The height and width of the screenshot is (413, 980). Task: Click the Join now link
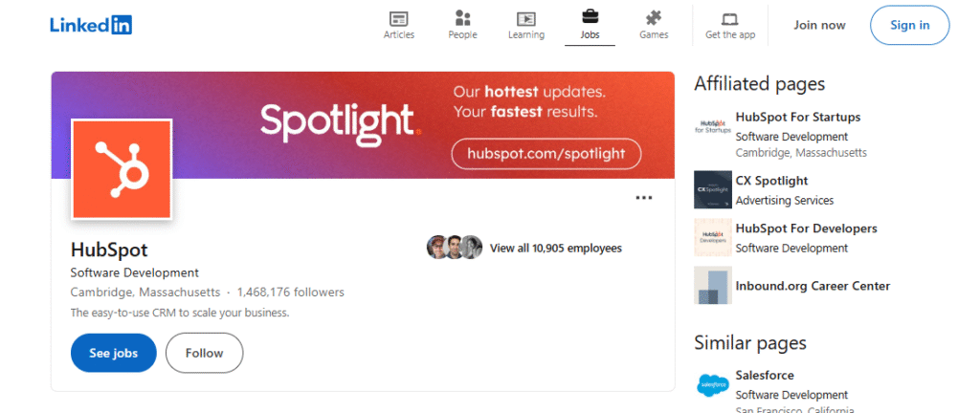819,26
